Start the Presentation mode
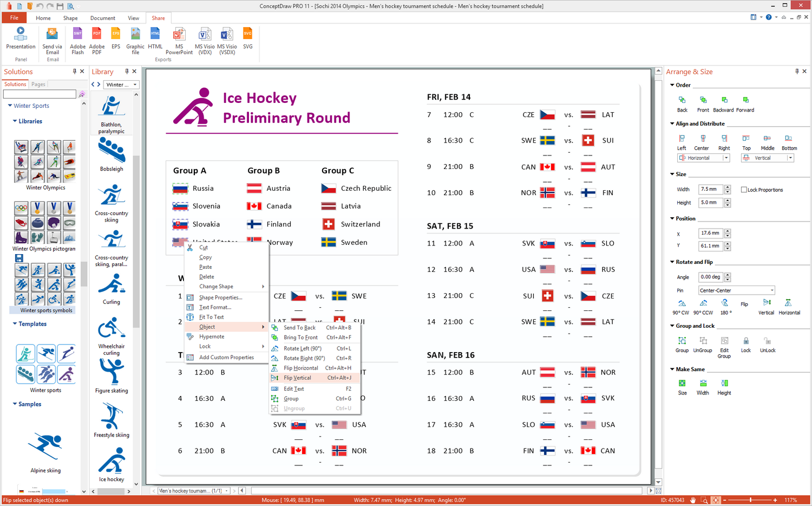Image resolution: width=812 pixels, height=506 pixels. click(21, 38)
